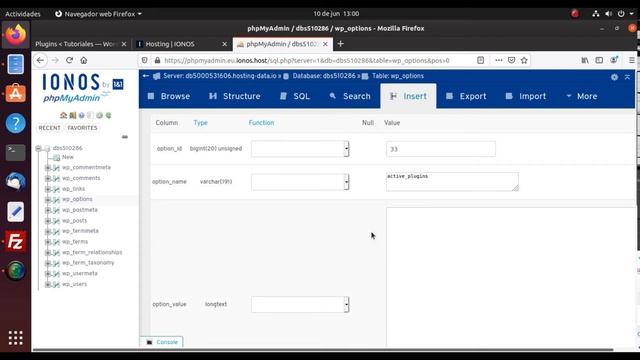Click the Database dbs510286 breadcrumb link

(324, 76)
